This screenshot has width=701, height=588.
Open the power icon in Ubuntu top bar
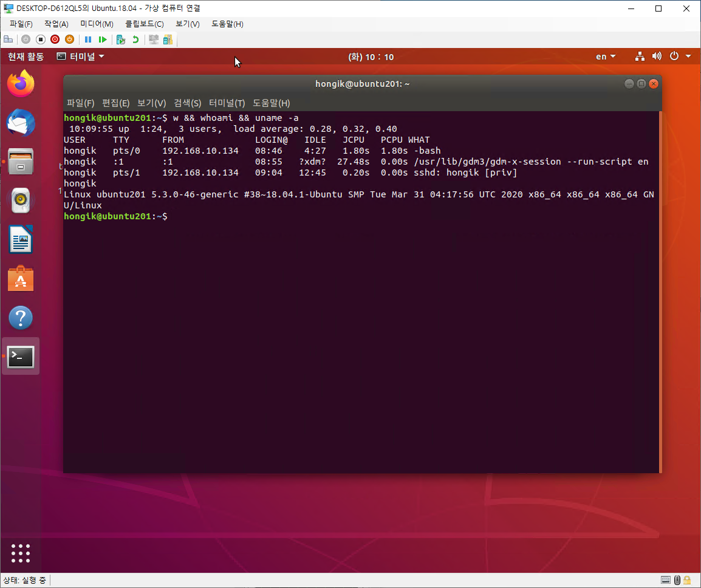(674, 56)
